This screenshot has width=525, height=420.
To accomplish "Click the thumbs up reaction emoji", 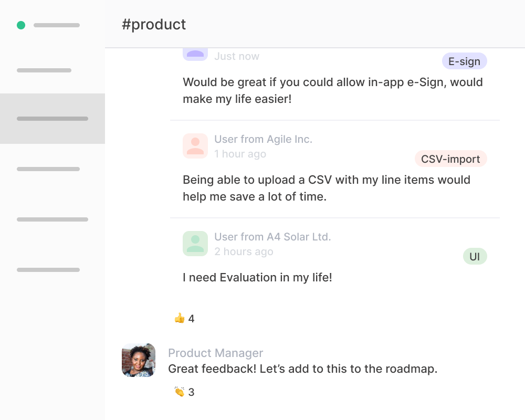I will point(180,318).
